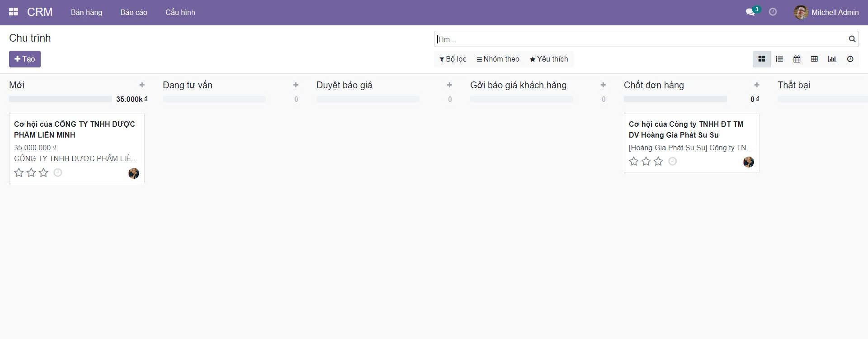Switch to activity view

(x=850, y=59)
